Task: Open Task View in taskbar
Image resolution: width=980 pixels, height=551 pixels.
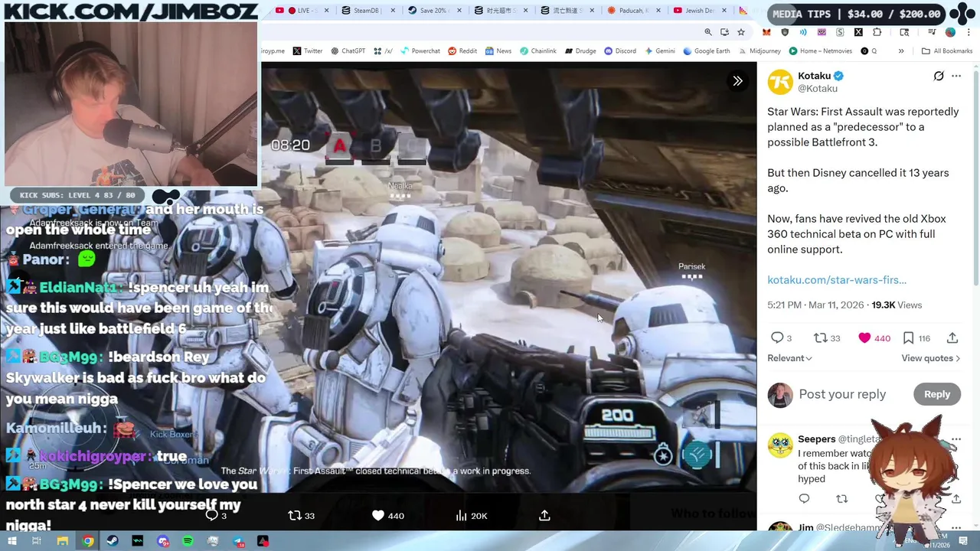Action: [x=37, y=541]
